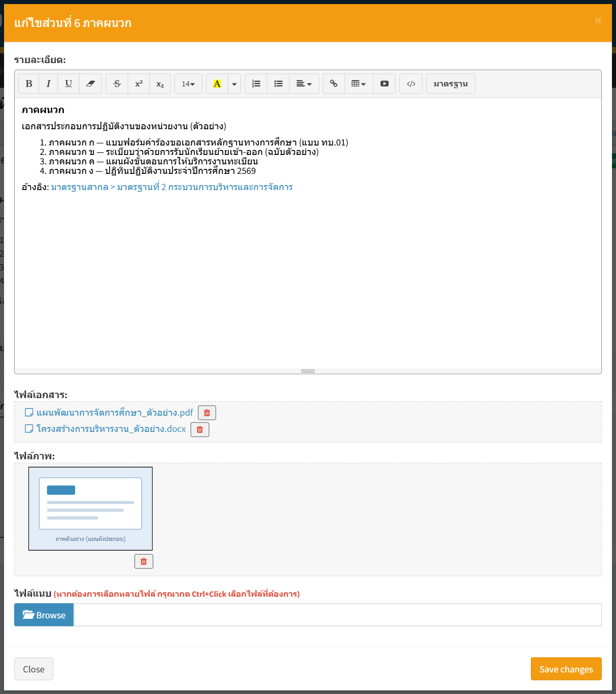Click the editor resize handle bar
Image resolution: width=616 pixels, height=694 pixels.
point(308,371)
